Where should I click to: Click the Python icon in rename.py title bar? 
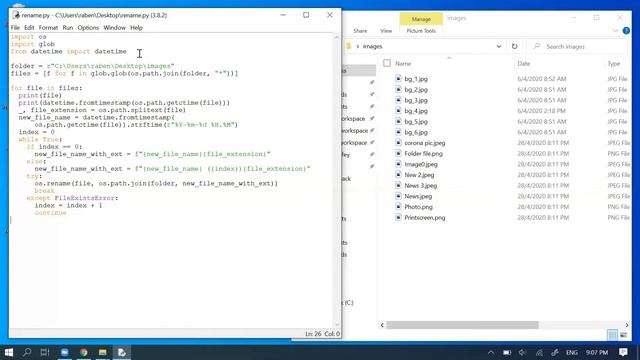[x=16, y=15]
